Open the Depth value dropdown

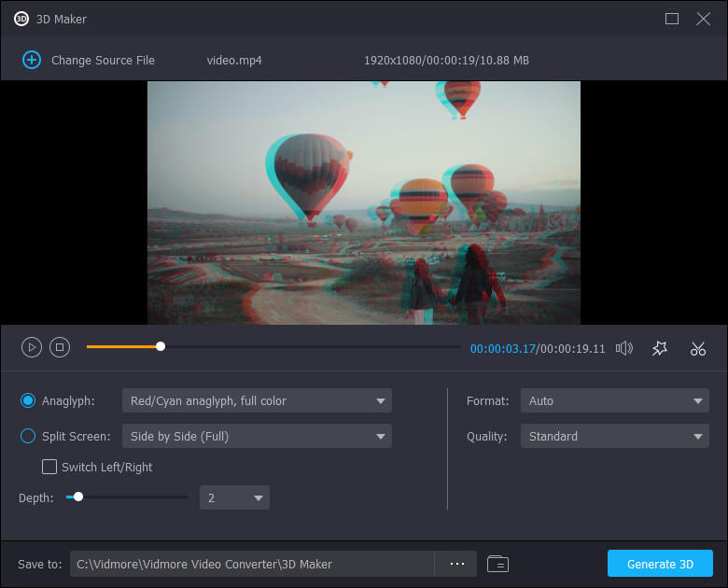[x=234, y=497]
